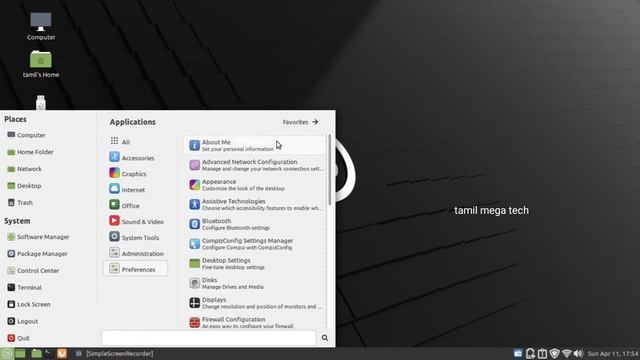Viewport: 640px width, 360px height.
Task: Click Lock Screen
Action: 29,304
